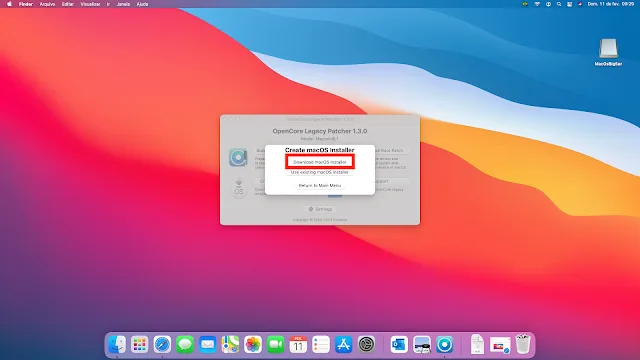The width and height of the screenshot is (640, 360).
Task: Click Return to Main Menu button
Action: pyautogui.click(x=320, y=185)
